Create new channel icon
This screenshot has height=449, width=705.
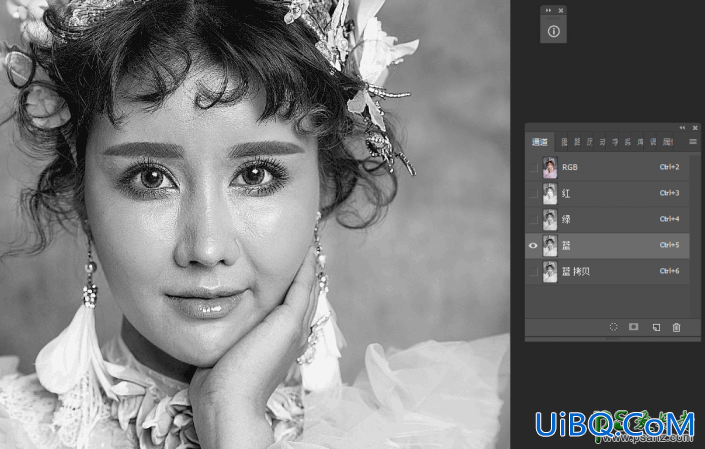[x=656, y=328]
